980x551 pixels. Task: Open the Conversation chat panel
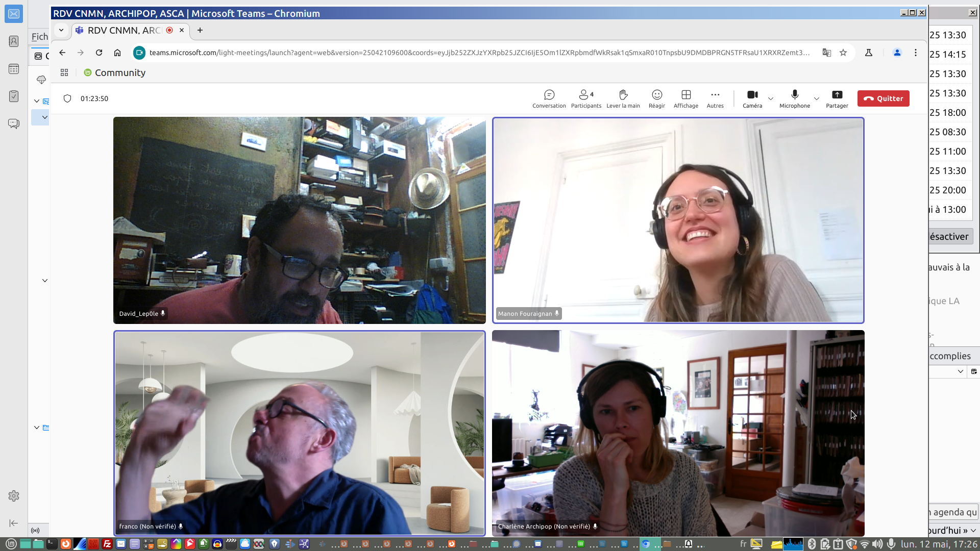click(x=549, y=98)
